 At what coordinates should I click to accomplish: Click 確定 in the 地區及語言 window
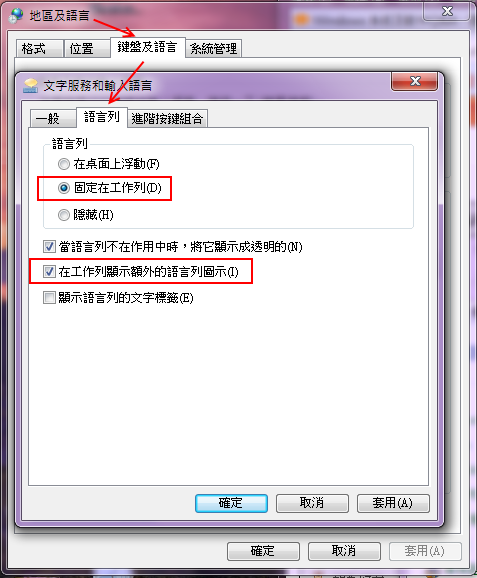[x=263, y=551]
